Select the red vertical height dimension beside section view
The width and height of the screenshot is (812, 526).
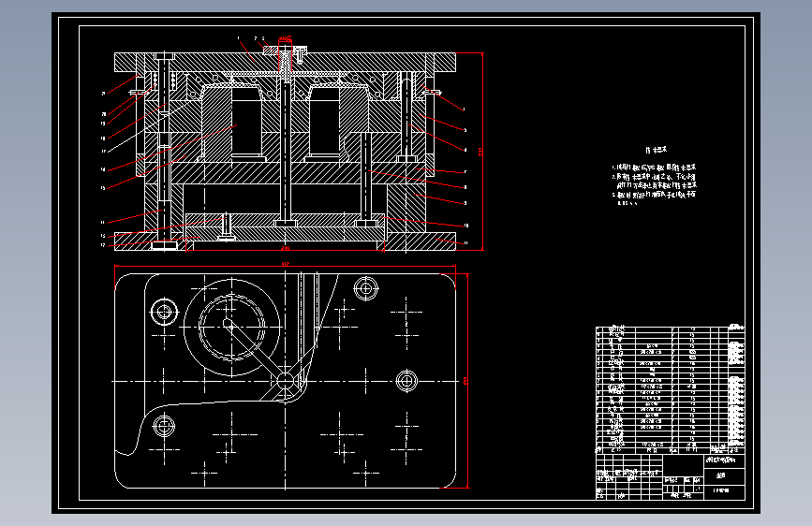coord(482,152)
